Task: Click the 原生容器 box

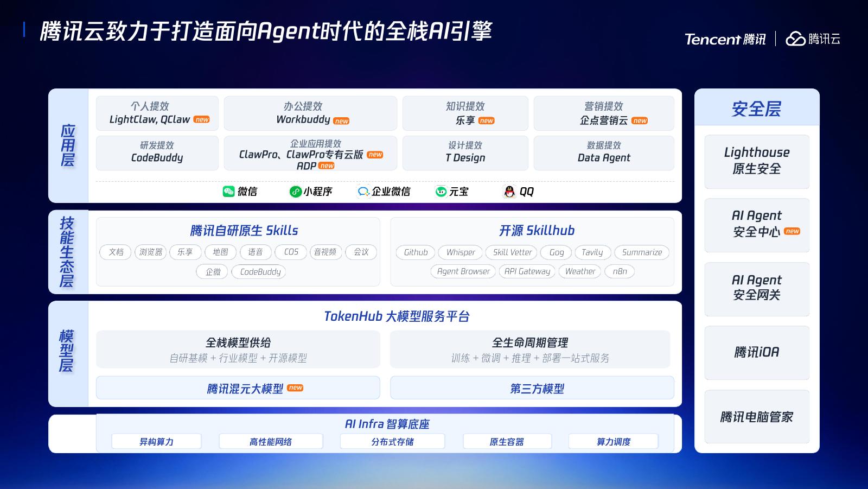Action: (507, 441)
